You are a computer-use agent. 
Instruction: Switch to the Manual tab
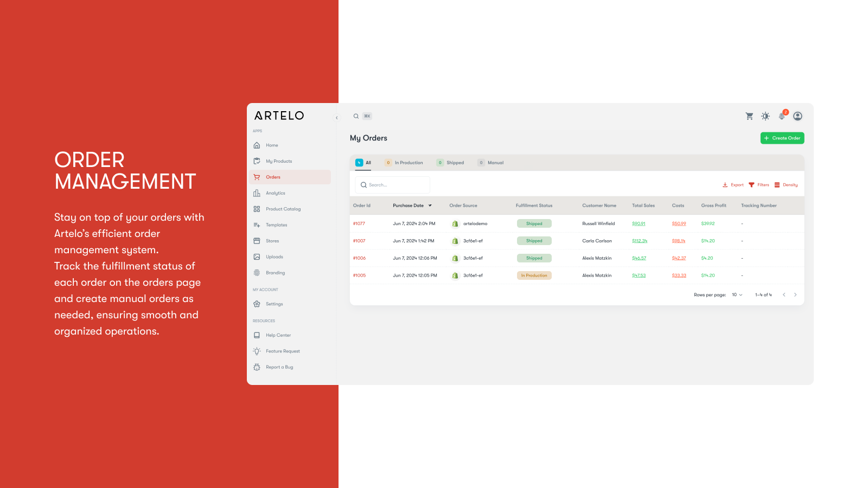click(x=490, y=163)
